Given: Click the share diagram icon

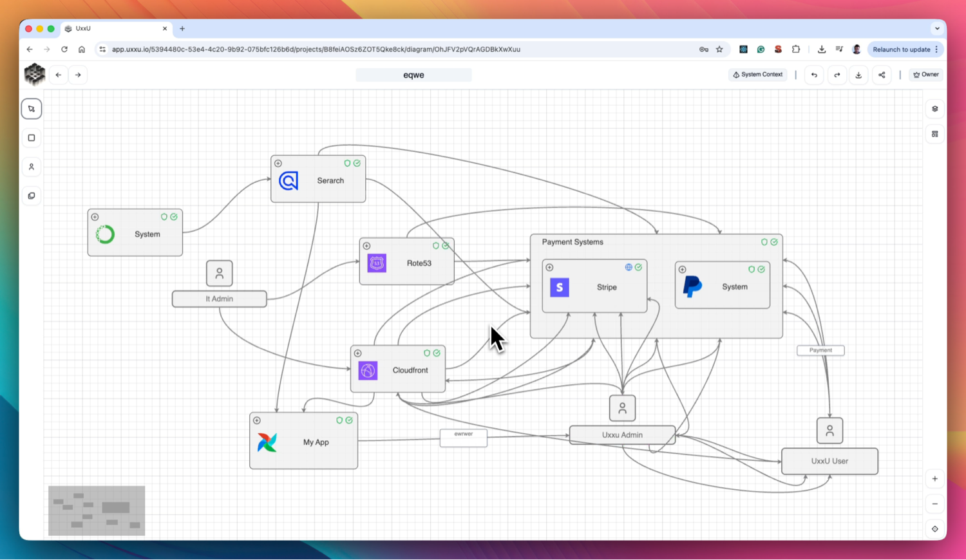Looking at the screenshot, I should click(882, 75).
